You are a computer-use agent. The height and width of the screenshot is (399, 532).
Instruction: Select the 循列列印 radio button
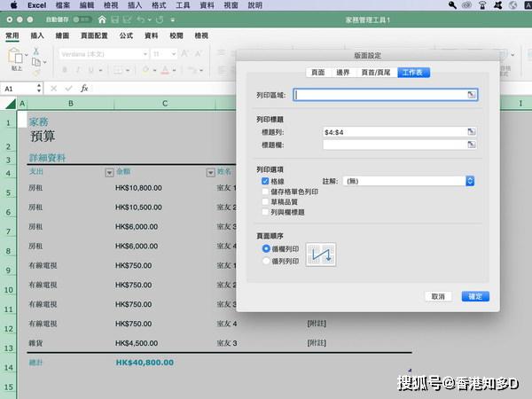[266, 261]
